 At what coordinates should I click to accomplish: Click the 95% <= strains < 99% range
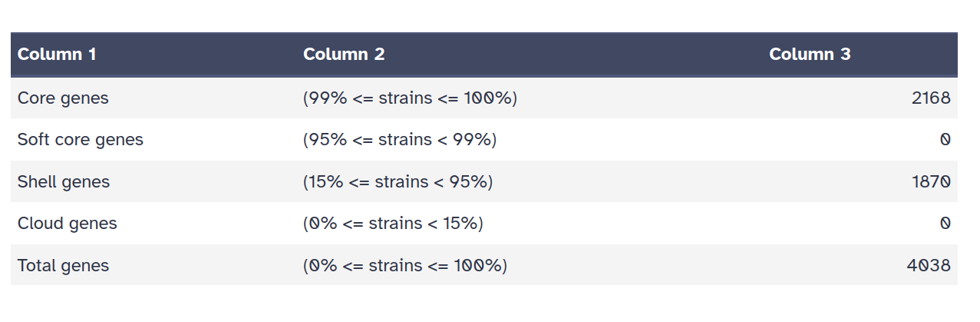coord(400,140)
